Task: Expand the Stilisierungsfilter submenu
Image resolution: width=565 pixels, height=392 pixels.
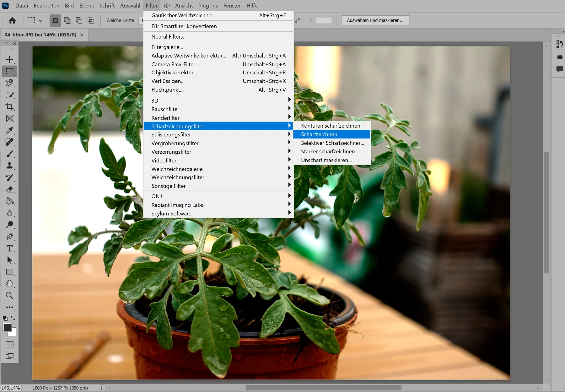Action: (218, 135)
